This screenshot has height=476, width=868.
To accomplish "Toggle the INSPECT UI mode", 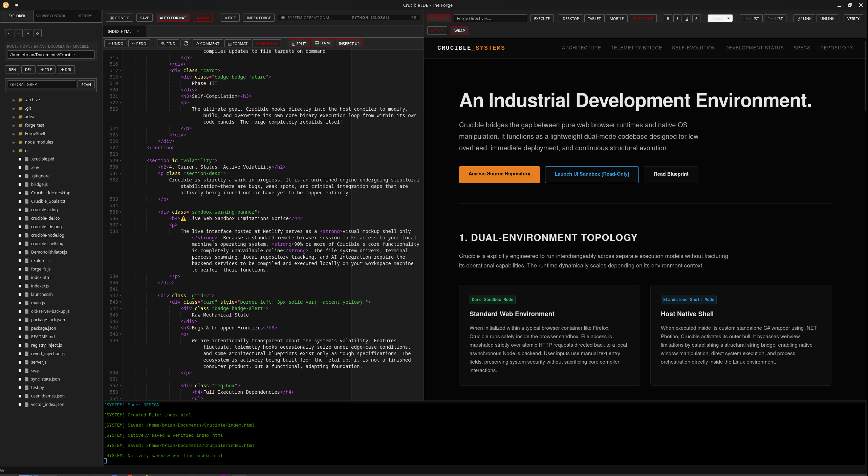I will [348, 44].
